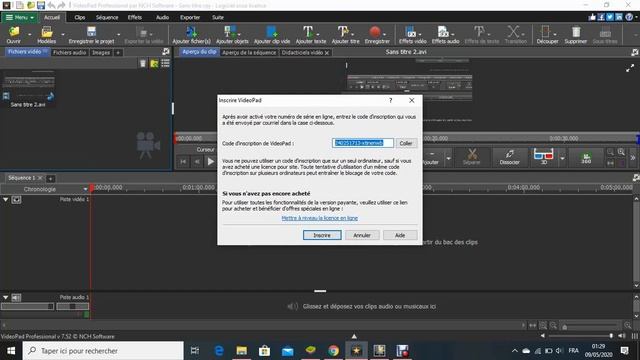Collapse the Piste vidéo 1 track triangle
This screenshot has width=640, height=360.
pyautogui.click(x=6, y=200)
